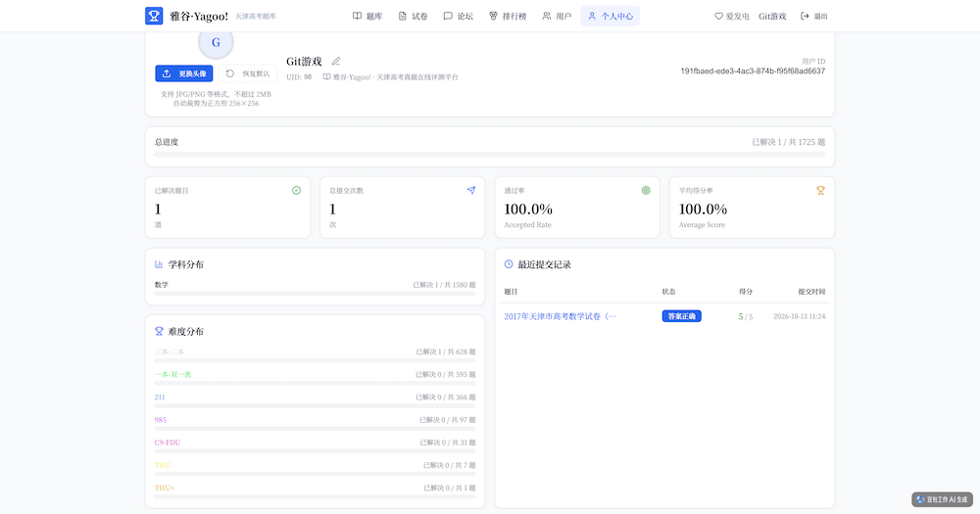
Task: Click the 提交时间 column header
Action: tap(811, 292)
